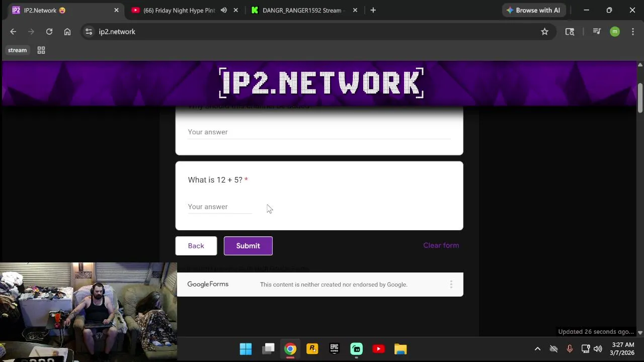Open the browser home page icon

tap(67, 32)
